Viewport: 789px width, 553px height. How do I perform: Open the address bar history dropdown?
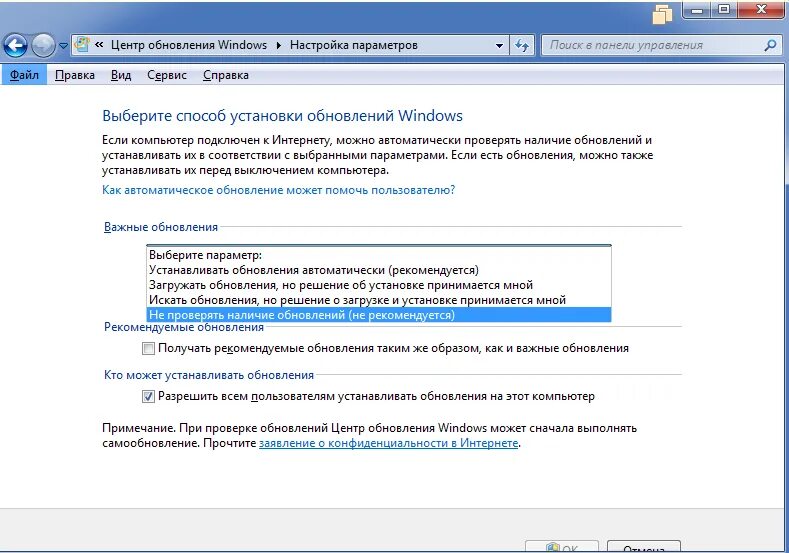[499, 45]
